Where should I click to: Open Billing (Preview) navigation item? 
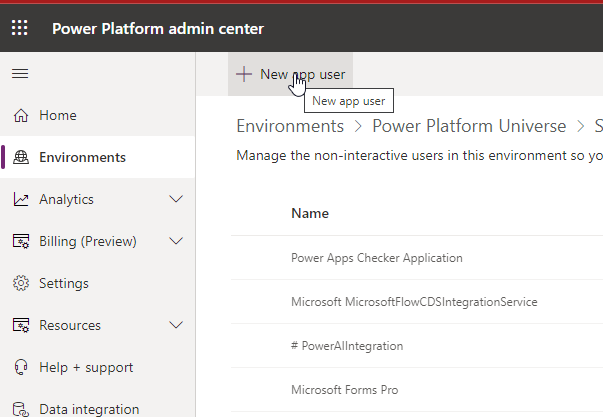click(x=97, y=241)
